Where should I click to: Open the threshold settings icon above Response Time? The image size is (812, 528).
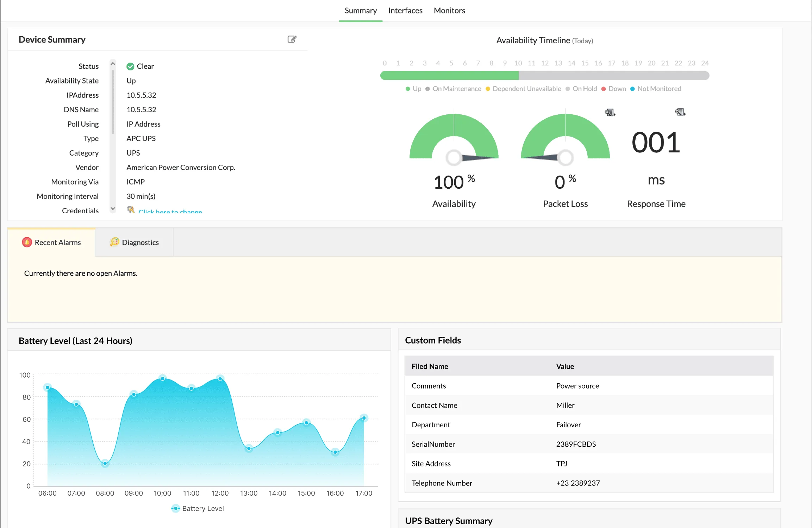click(680, 112)
